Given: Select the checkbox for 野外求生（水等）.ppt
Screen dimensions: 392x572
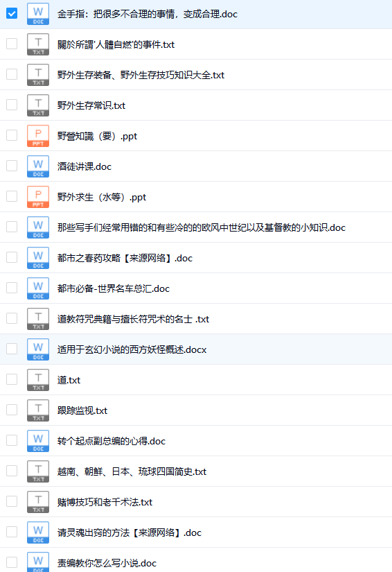Looking at the screenshot, I should 12,196.
